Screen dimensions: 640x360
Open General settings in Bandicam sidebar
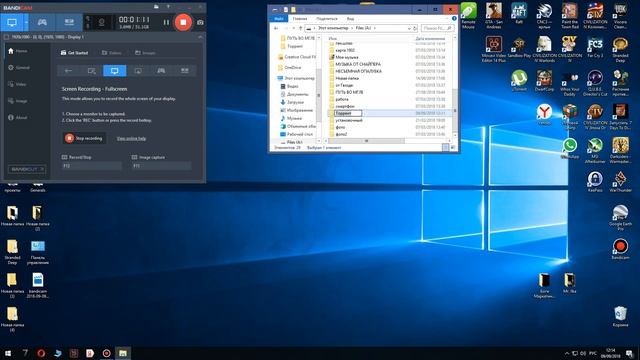[x=19, y=68]
